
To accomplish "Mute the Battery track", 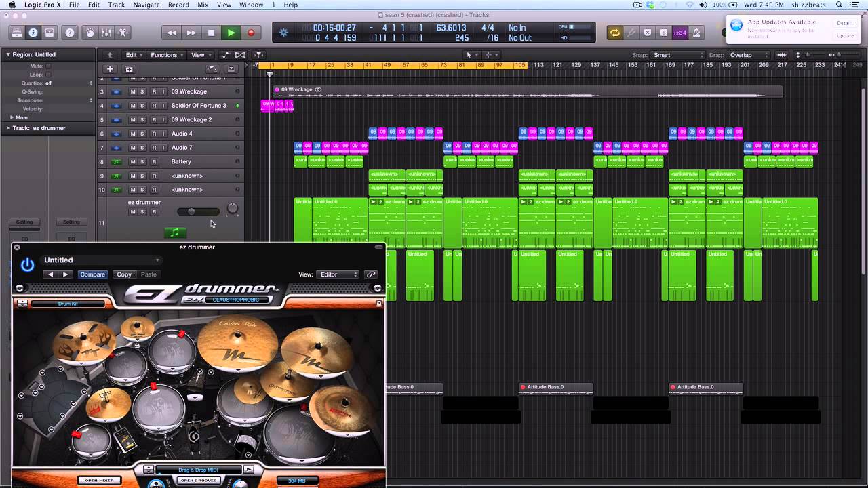I will [133, 162].
